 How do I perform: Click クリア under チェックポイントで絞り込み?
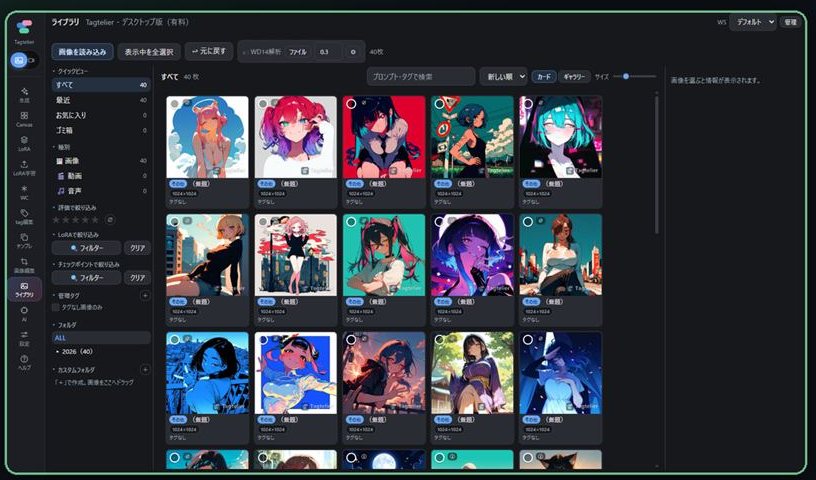(x=137, y=277)
